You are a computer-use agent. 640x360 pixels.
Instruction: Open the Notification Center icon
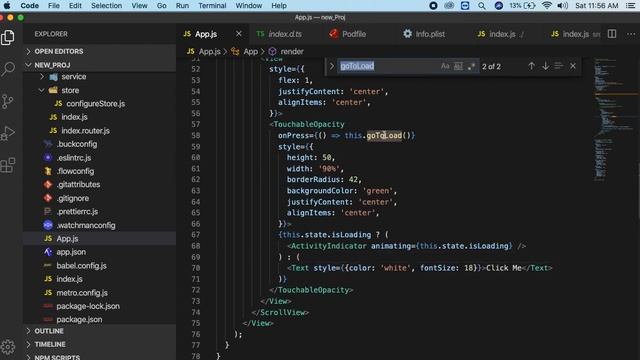click(x=630, y=6)
